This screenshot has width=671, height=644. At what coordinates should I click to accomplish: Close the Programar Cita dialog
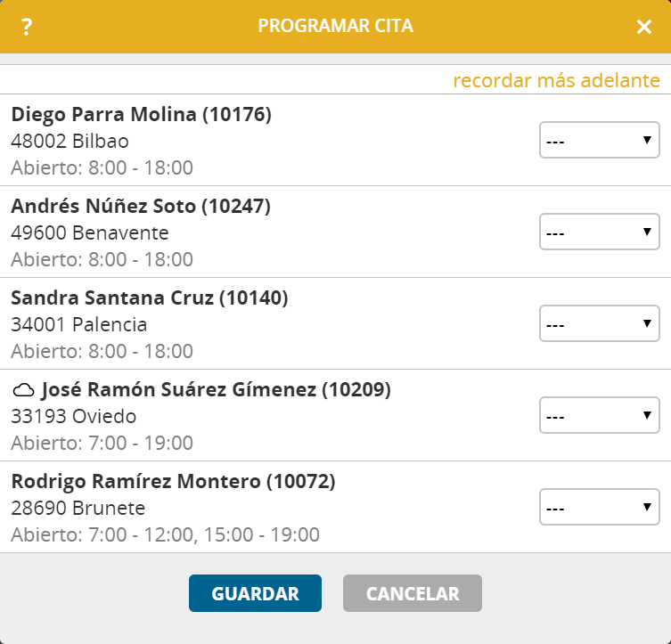click(644, 27)
